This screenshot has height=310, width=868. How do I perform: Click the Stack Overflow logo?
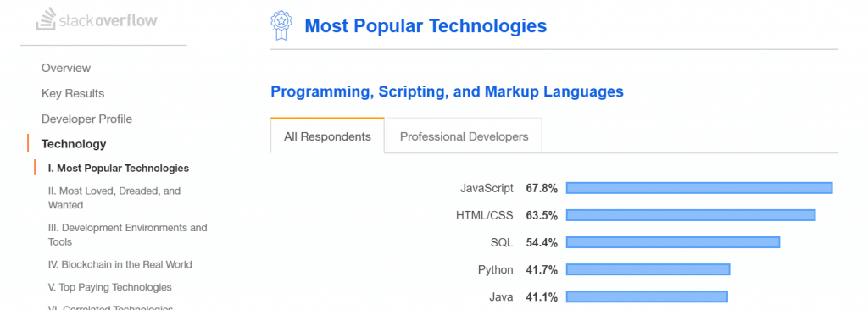97,19
